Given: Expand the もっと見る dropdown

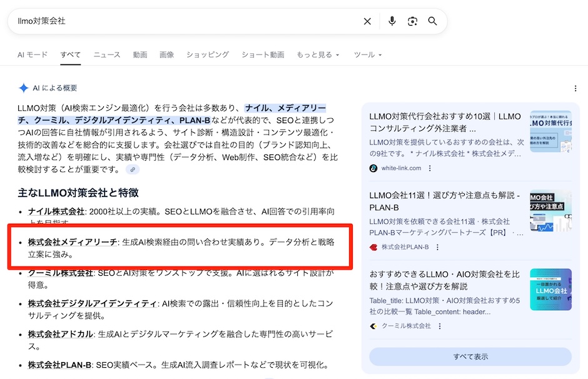Looking at the screenshot, I should click(x=318, y=55).
